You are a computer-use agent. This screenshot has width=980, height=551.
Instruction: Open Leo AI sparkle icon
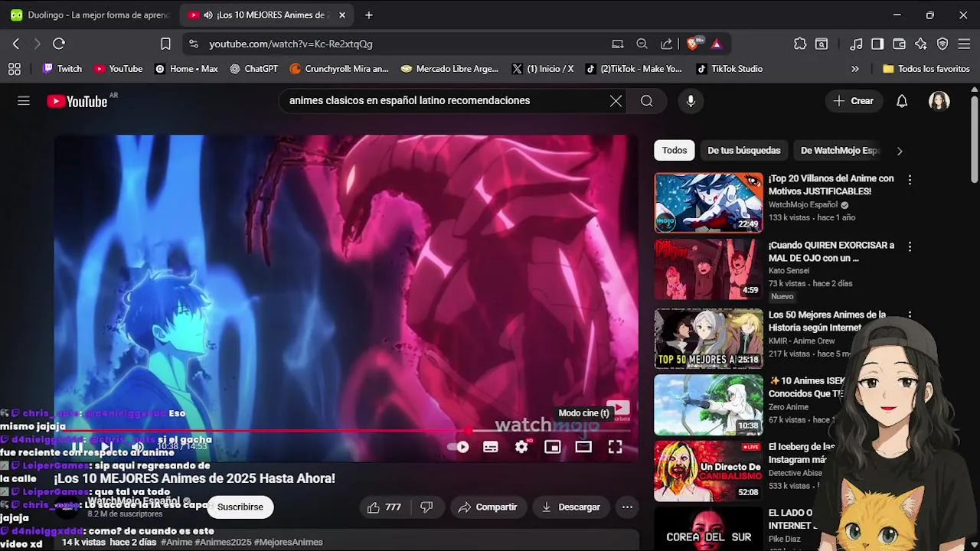pyautogui.click(x=921, y=44)
